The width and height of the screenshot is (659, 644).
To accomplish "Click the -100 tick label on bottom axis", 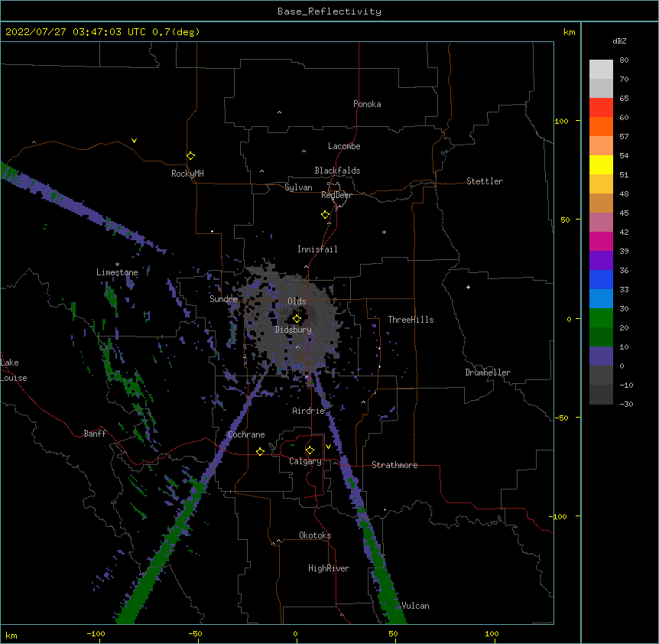I will coord(96,633).
